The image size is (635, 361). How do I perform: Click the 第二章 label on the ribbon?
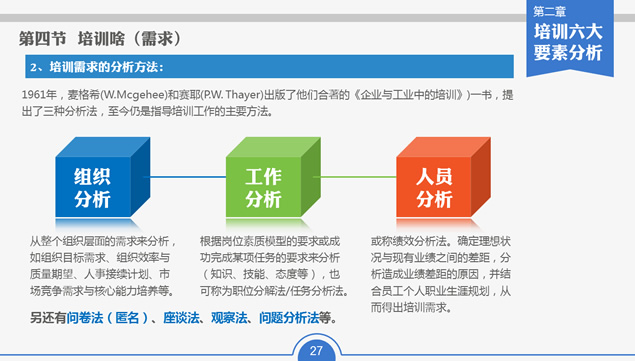(549, 12)
